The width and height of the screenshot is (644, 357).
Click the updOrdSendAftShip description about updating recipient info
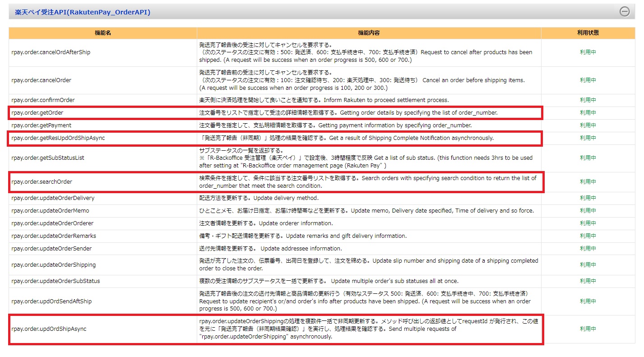(365, 301)
